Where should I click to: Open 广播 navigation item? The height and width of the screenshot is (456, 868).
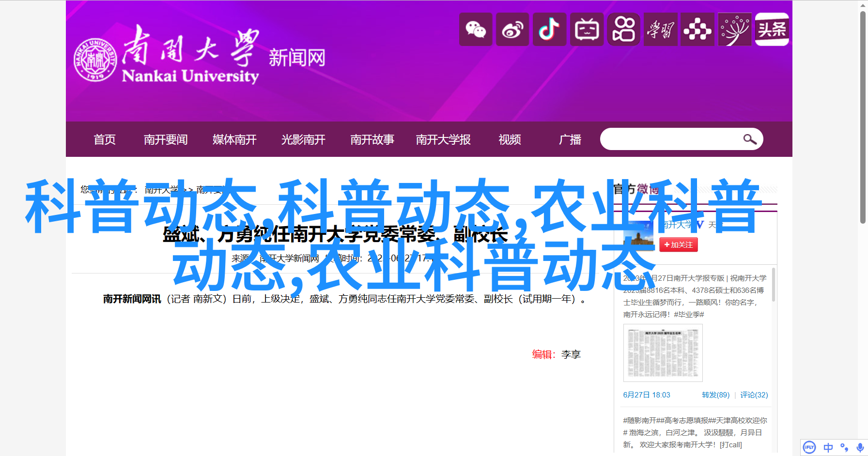[570, 139]
